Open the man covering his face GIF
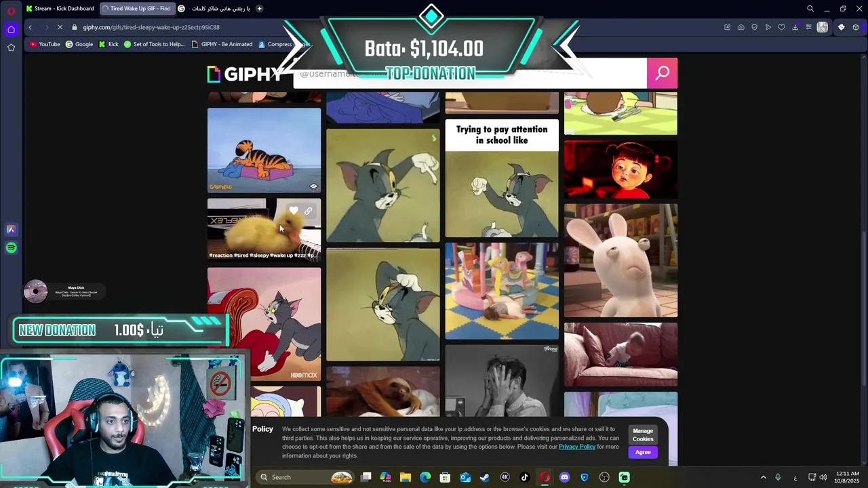Image resolution: width=868 pixels, height=488 pixels. point(502,380)
